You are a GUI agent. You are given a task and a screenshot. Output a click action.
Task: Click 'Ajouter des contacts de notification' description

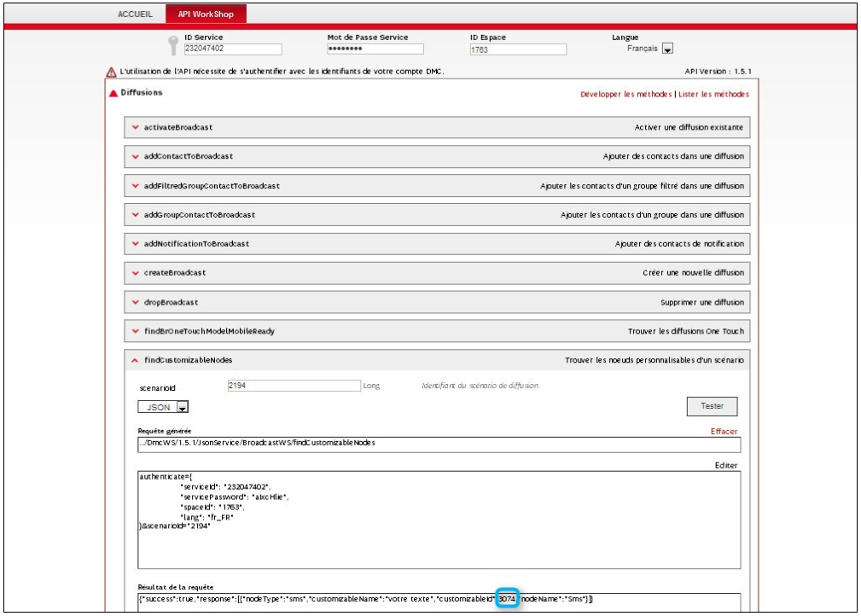(679, 244)
